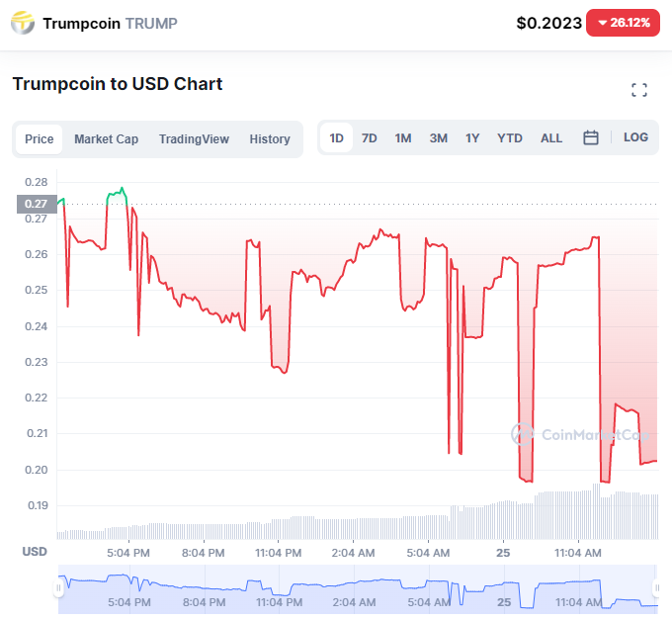Click the right handle of range slider
Viewport: 672px width, 621px height.
tap(656, 588)
